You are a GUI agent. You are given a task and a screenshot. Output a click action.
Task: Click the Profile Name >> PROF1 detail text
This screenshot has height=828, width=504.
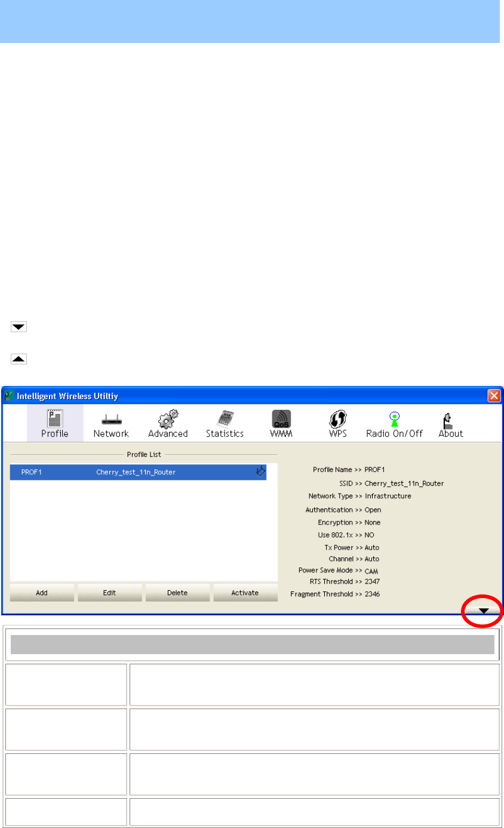[x=350, y=470]
